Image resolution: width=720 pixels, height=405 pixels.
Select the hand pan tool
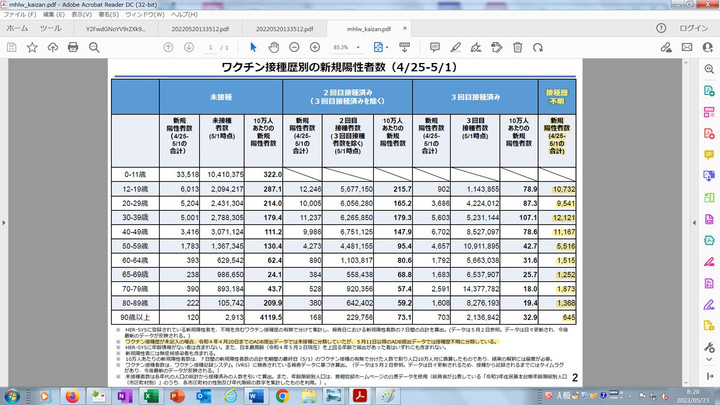274,47
